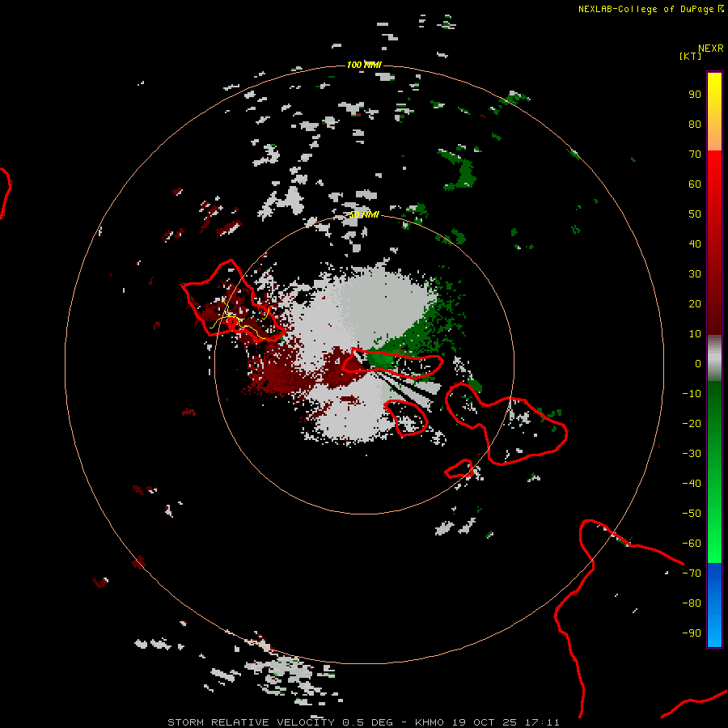This screenshot has height=728, width=728.
Task: Click the NEXLAB-College of DuPage label
Action: 650,9
